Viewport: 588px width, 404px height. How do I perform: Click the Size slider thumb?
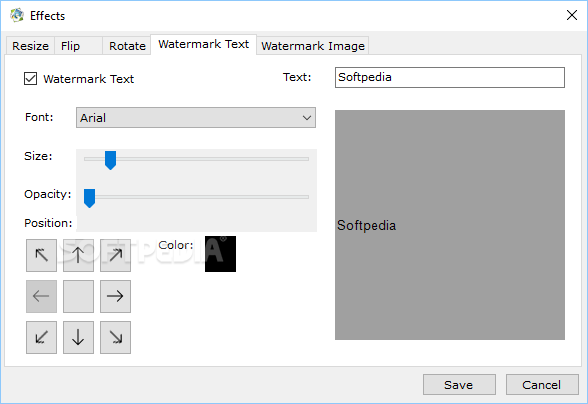click(110, 160)
